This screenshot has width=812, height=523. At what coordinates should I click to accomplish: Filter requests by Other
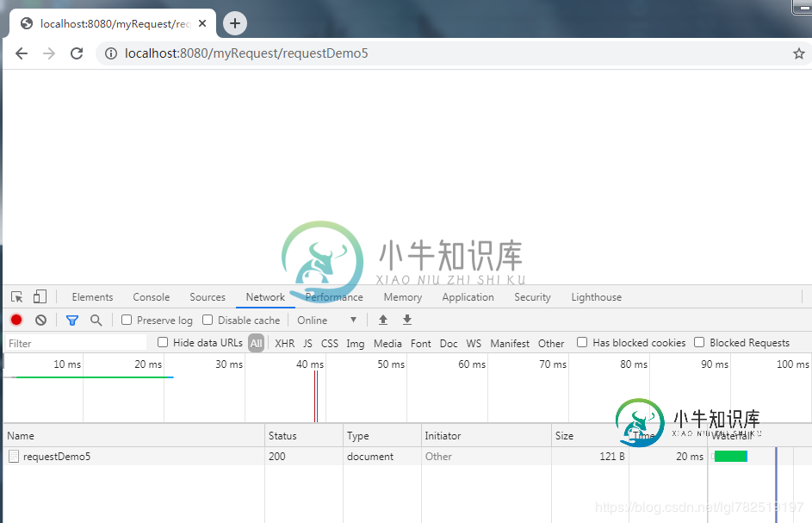pos(551,343)
